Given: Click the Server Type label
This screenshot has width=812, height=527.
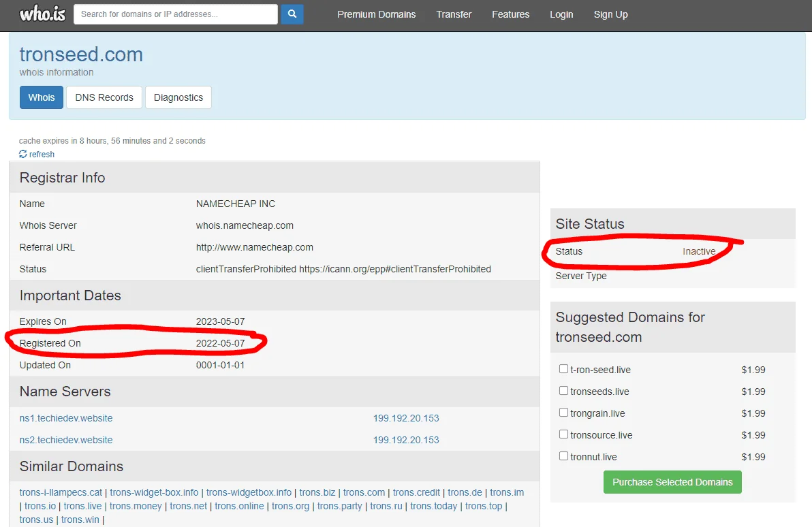Looking at the screenshot, I should pyautogui.click(x=581, y=276).
